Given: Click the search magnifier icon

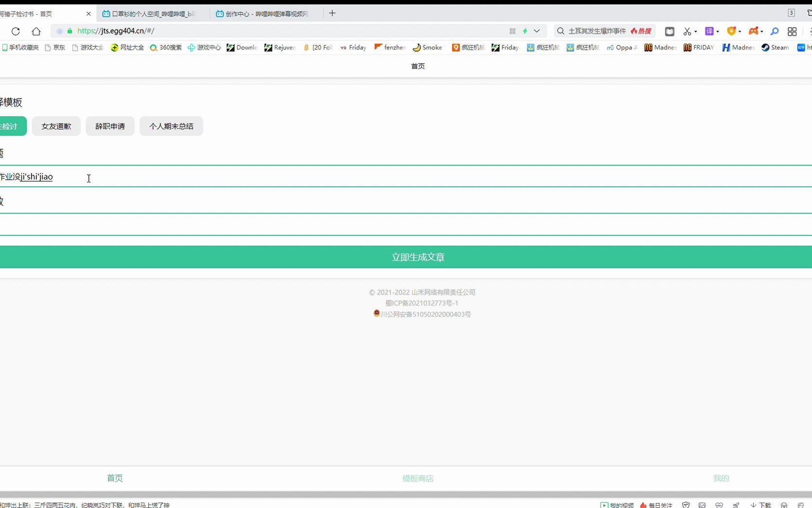Looking at the screenshot, I should click(x=561, y=31).
